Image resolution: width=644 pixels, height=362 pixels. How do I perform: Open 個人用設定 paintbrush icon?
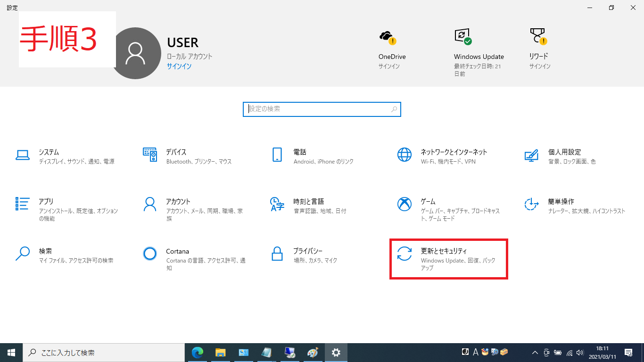point(531,155)
